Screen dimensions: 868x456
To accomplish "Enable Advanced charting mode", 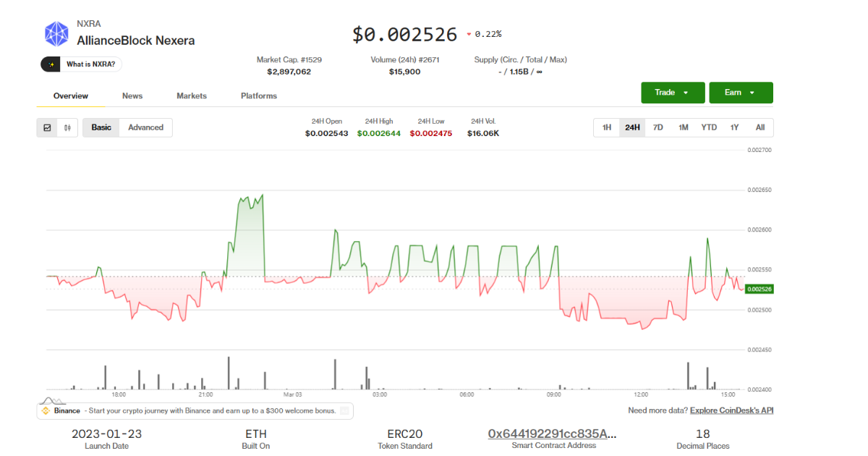I will pos(145,127).
